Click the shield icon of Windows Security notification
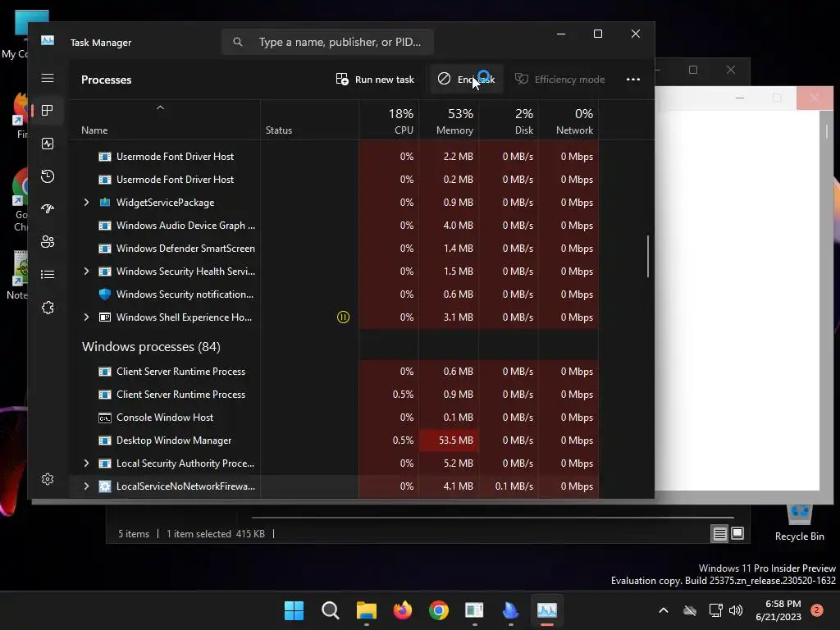Viewport: 840px width, 630px height. point(105,294)
